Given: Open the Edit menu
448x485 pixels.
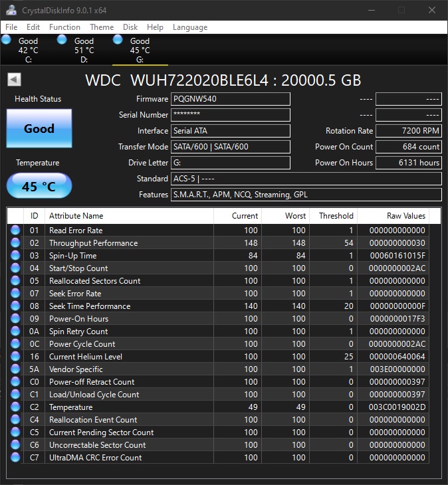Looking at the screenshot, I should 33,27.
